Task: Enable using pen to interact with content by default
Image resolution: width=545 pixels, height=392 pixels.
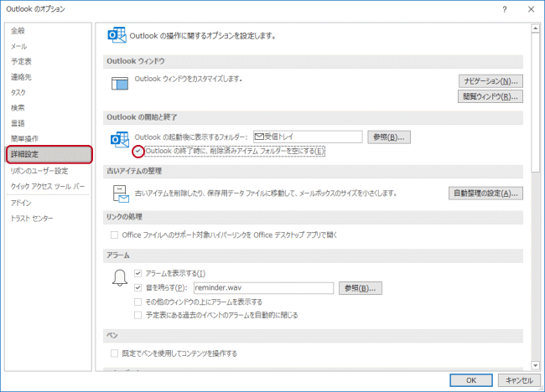Action: click(114, 353)
